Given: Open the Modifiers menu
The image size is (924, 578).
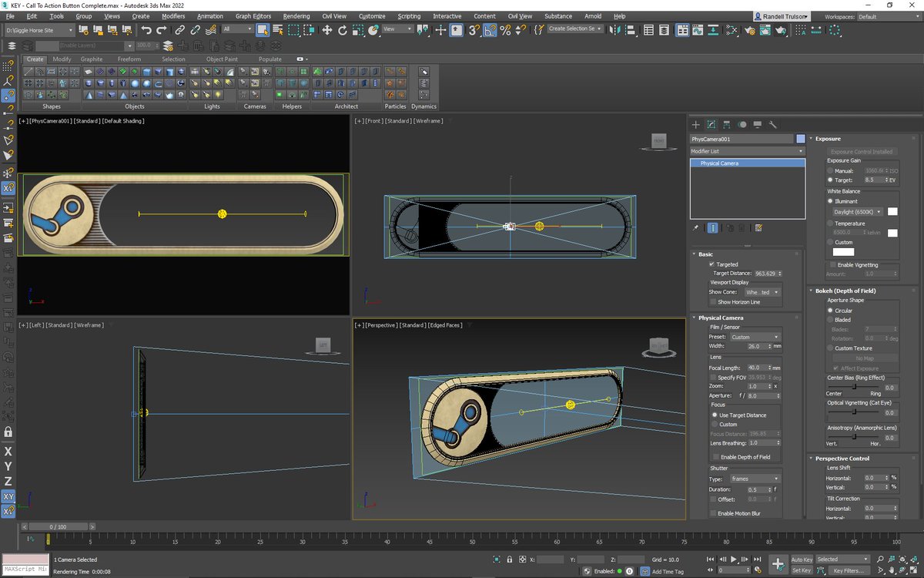Looking at the screenshot, I should click(x=173, y=16).
